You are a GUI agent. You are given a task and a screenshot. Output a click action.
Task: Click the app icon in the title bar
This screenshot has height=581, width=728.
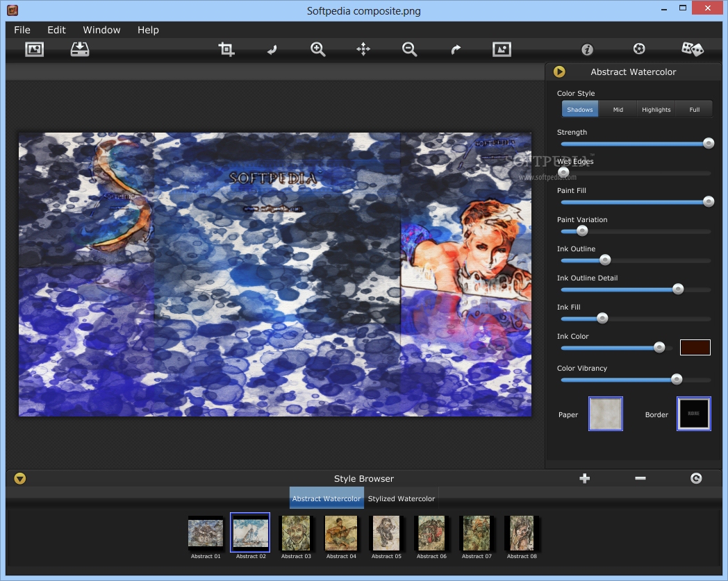click(x=13, y=10)
